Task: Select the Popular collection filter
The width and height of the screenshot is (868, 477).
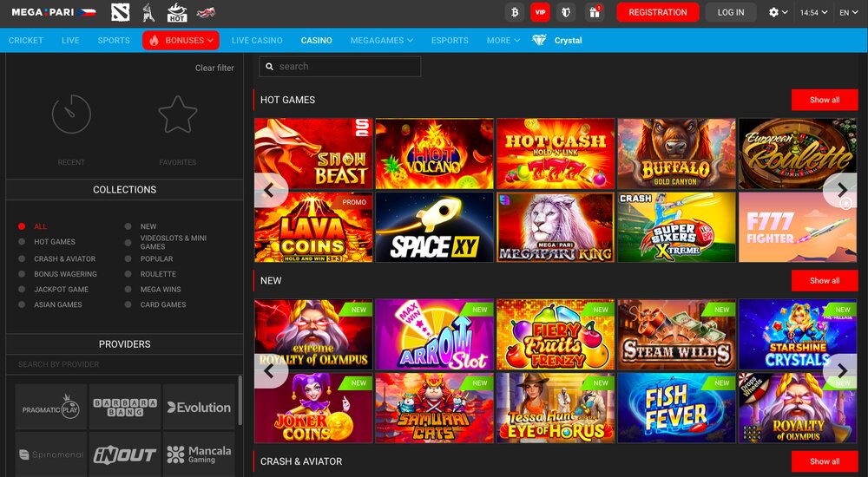Action: click(149, 259)
